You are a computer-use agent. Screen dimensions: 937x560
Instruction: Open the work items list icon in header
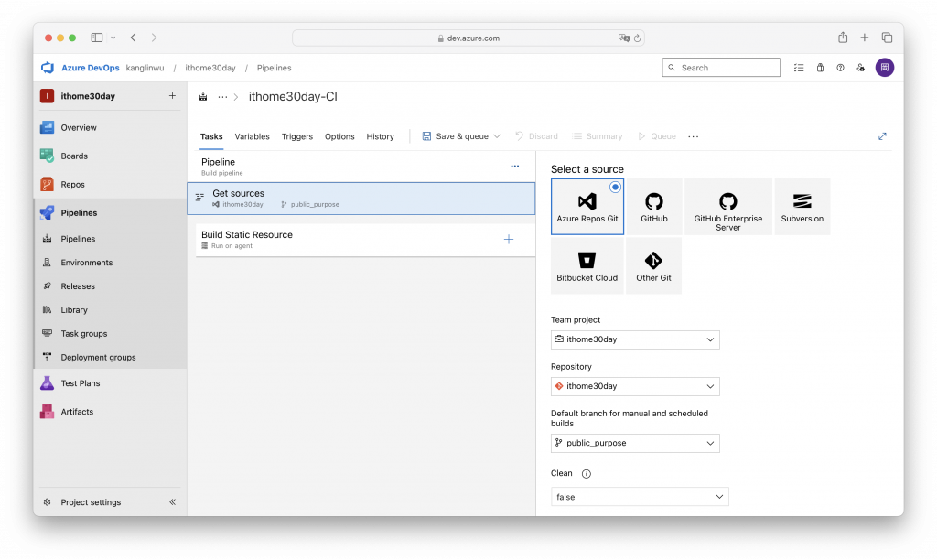tap(799, 68)
